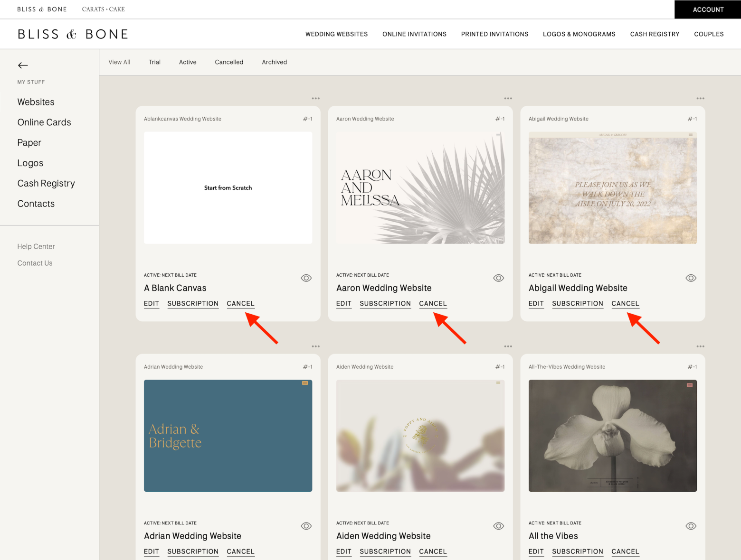Toggle preview for A Blank Canvas
The image size is (741, 560).
[x=306, y=278]
